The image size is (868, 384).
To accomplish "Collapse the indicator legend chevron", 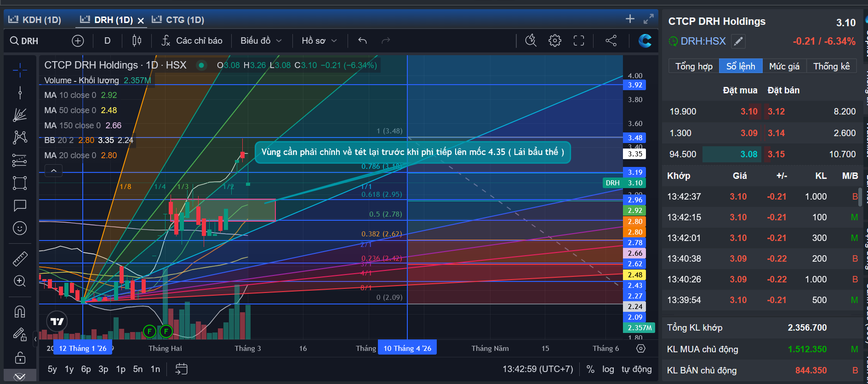I will (x=53, y=171).
